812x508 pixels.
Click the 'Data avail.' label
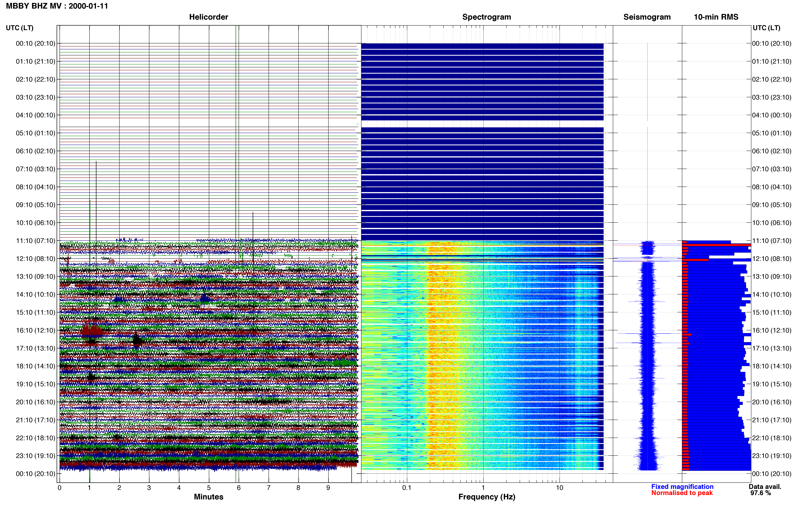pyautogui.click(x=765, y=486)
